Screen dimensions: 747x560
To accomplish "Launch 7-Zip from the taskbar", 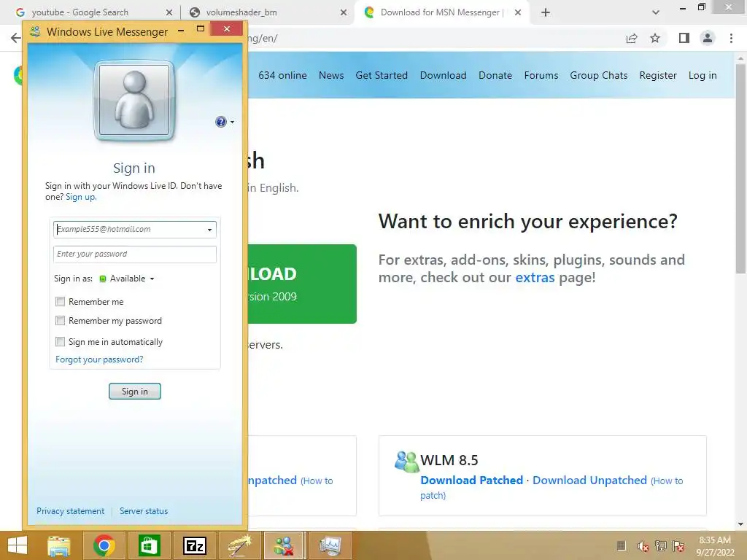I will click(x=194, y=545).
